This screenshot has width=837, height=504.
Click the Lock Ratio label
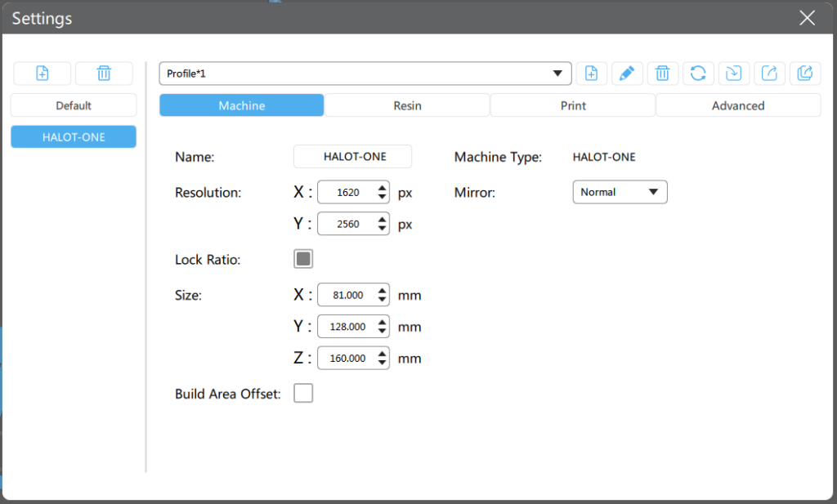pyautogui.click(x=208, y=259)
